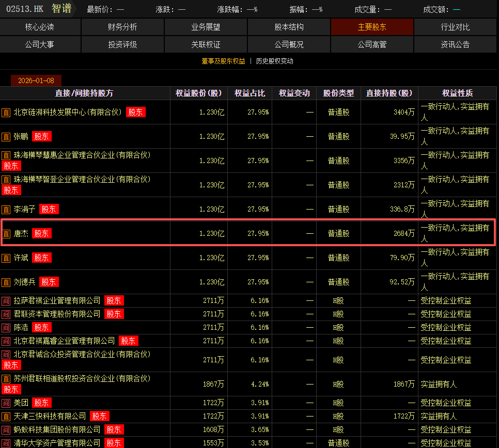Select the 资讯公告 tab
Image resolution: width=499 pixels, height=448 pixels.
[x=455, y=44]
